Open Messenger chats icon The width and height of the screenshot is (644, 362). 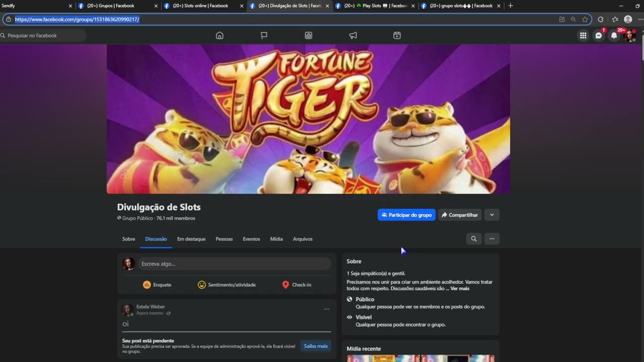point(598,35)
